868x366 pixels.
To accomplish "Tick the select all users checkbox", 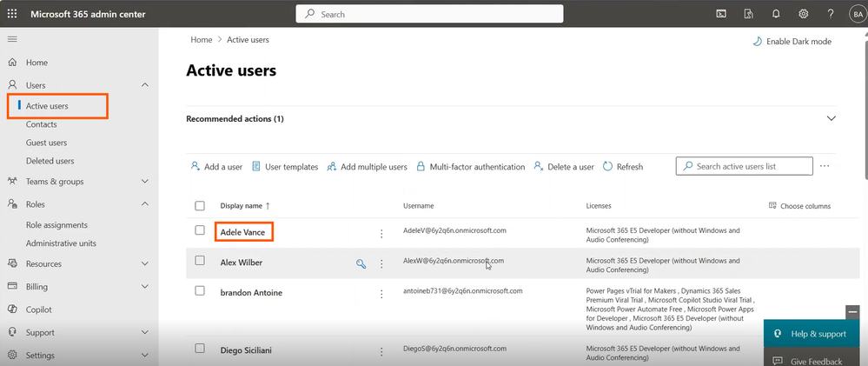I will (x=200, y=206).
